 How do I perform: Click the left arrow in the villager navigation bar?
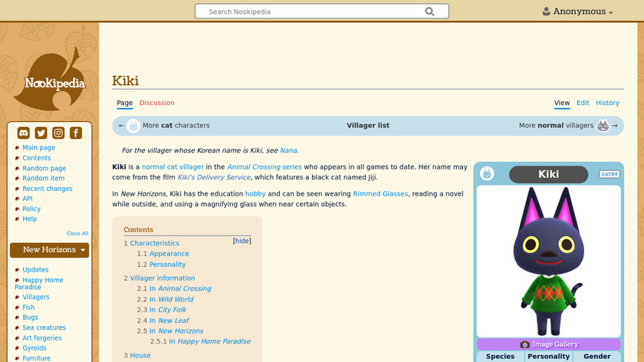tap(121, 126)
